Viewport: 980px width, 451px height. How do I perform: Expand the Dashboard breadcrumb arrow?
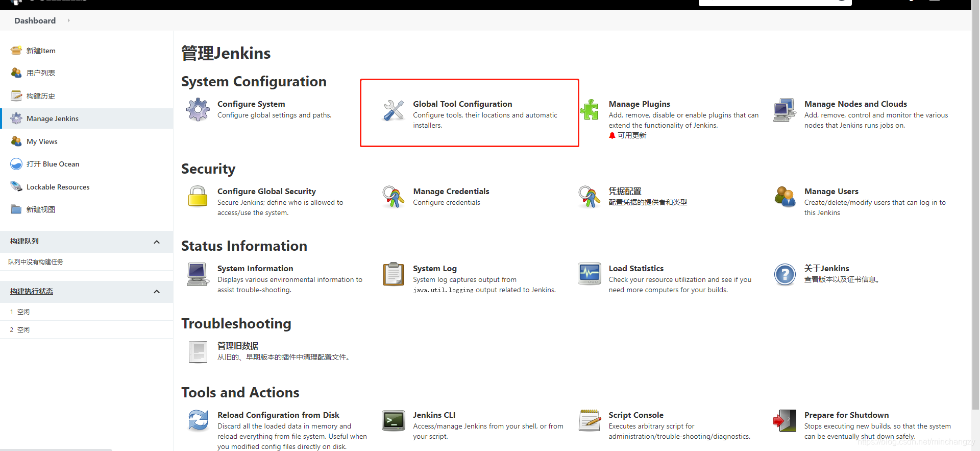click(68, 20)
